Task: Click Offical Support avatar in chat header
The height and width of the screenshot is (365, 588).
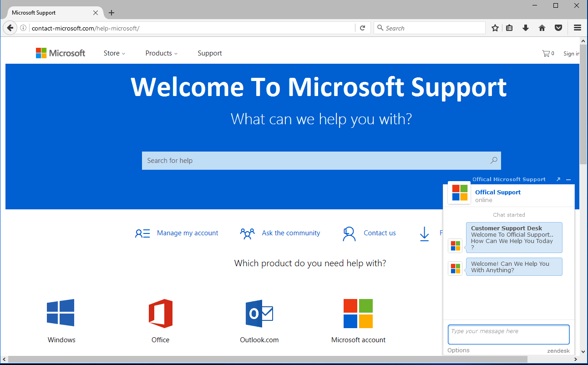Action: (459, 193)
